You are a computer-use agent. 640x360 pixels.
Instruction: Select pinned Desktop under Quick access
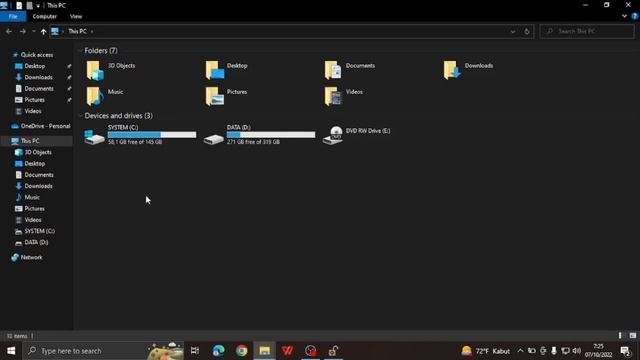click(x=34, y=66)
